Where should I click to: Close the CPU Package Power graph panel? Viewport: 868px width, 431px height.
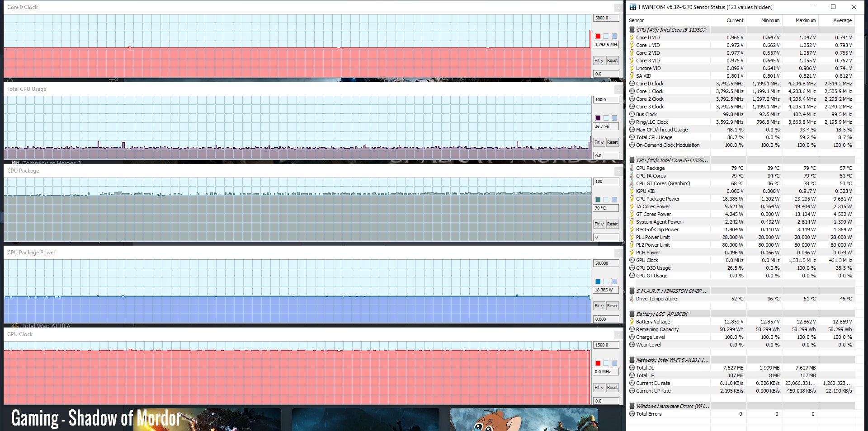[x=618, y=253]
